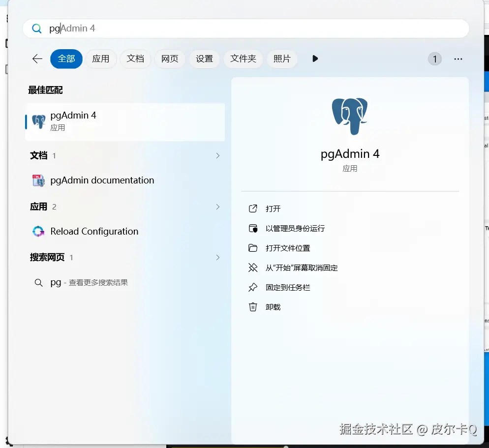Click the round badge showing 1

434,59
